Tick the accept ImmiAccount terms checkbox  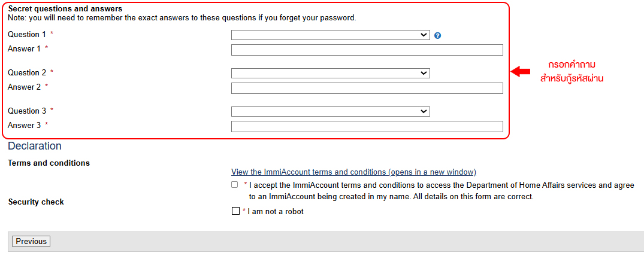tap(234, 185)
